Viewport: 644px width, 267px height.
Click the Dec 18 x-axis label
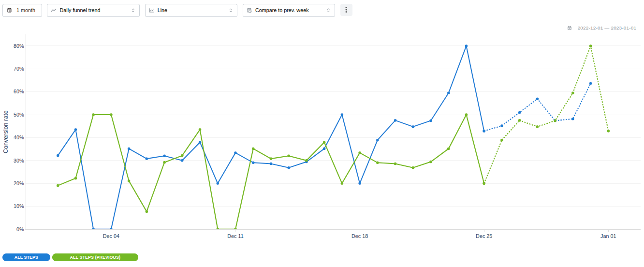pyautogui.click(x=360, y=236)
